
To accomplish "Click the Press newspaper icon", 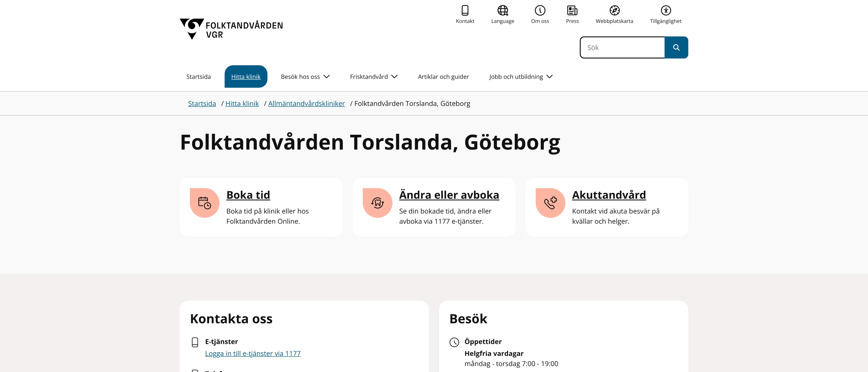I will [x=572, y=10].
